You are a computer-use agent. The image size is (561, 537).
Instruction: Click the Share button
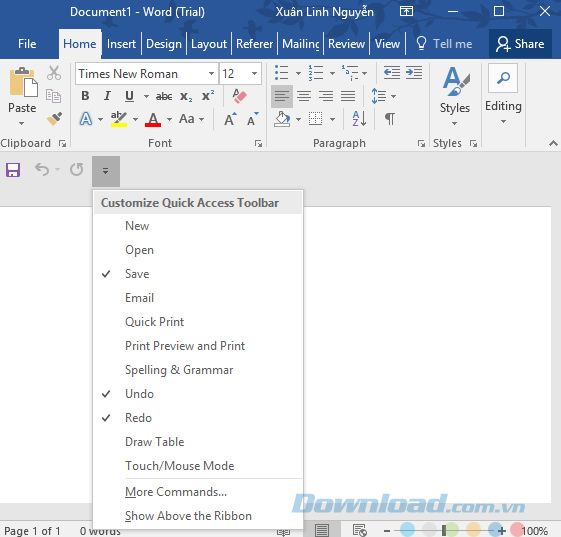coord(520,44)
